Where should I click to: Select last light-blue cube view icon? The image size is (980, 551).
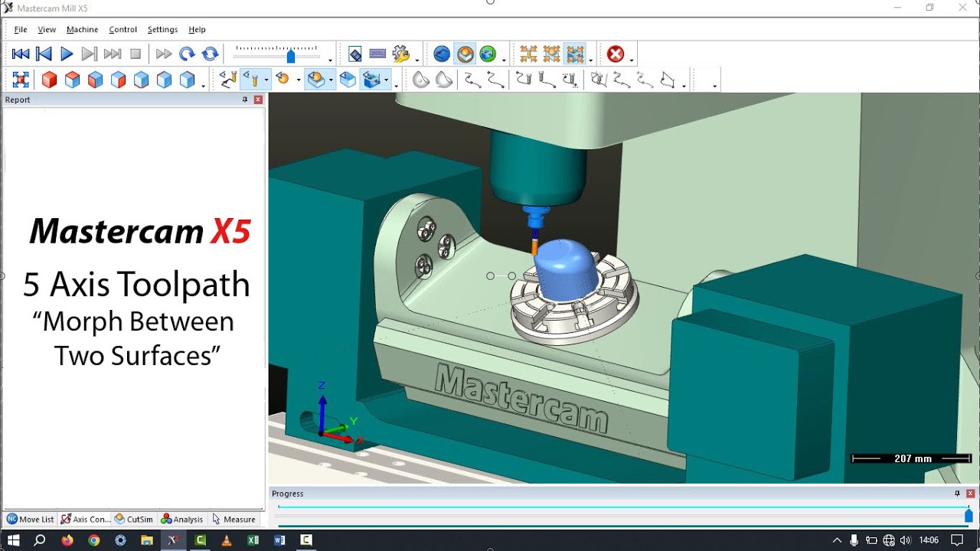point(187,80)
